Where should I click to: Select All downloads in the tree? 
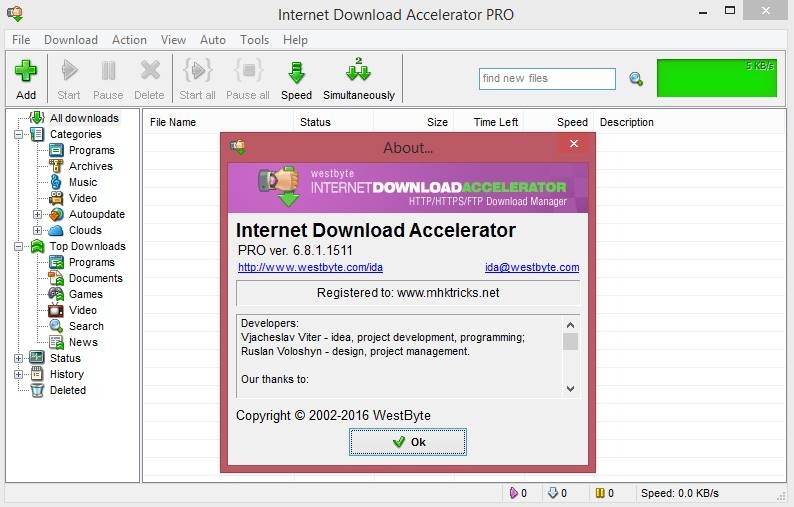click(x=84, y=118)
